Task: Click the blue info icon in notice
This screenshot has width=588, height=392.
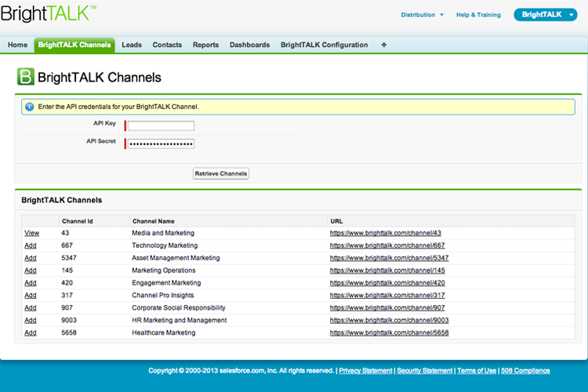Action: click(29, 107)
